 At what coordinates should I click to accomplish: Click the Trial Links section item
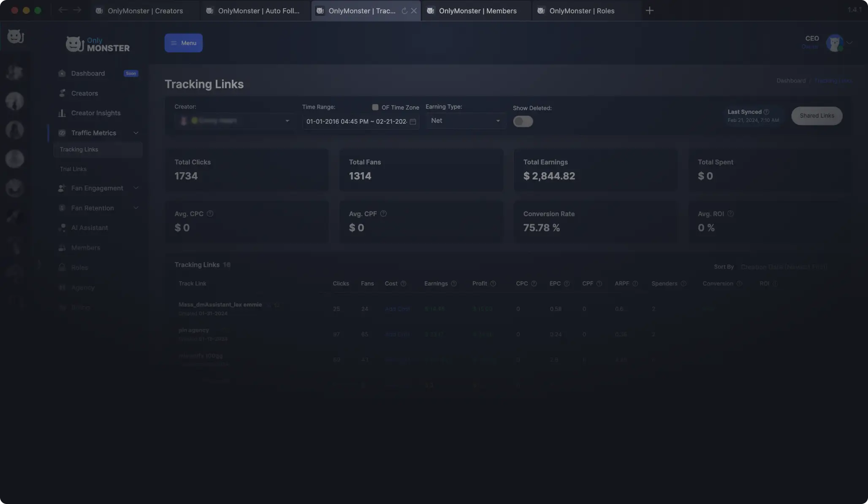[73, 168]
